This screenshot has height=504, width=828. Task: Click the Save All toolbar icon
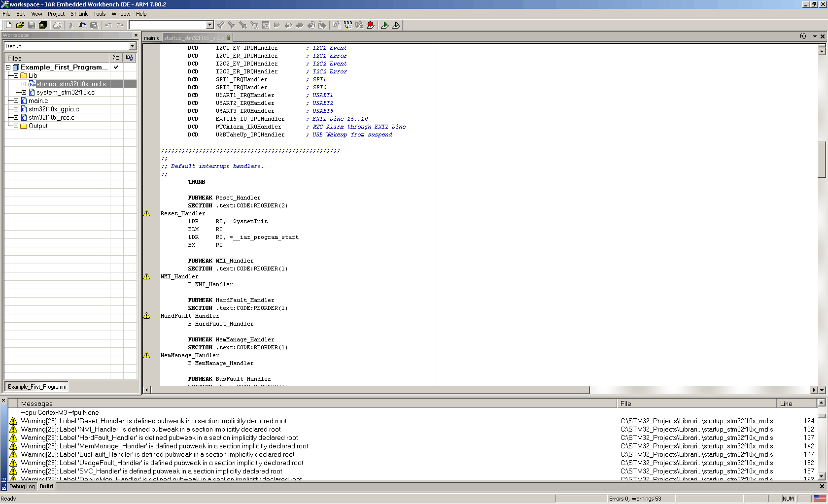[43, 25]
